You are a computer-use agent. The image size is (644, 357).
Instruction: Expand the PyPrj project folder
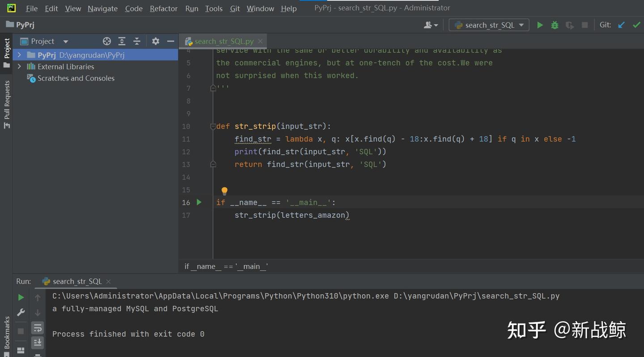(x=19, y=55)
